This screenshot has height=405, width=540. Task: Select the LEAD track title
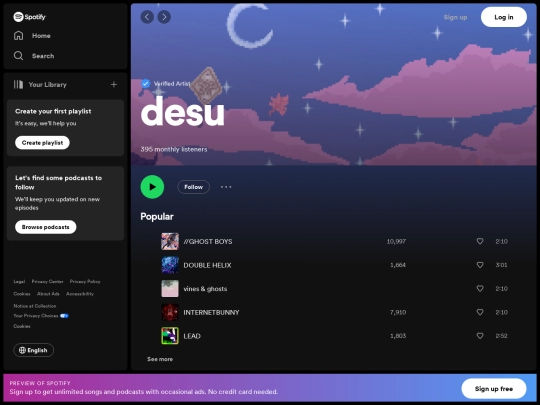coord(192,336)
